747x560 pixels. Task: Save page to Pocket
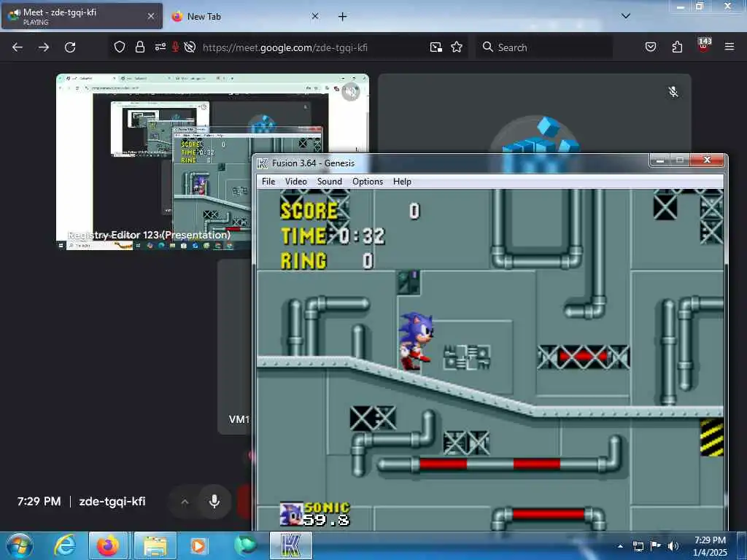tap(651, 47)
